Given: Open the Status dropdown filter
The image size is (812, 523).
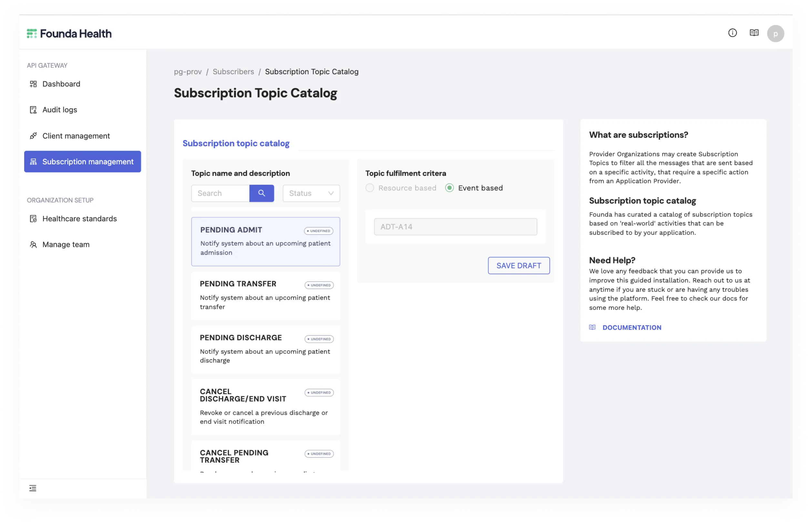Looking at the screenshot, I should point(311,193).
